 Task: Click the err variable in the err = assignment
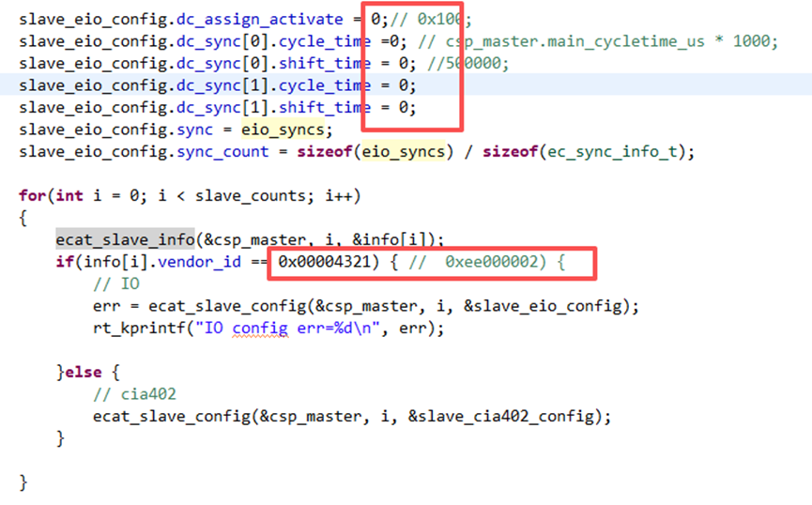(x=107, y=306)
